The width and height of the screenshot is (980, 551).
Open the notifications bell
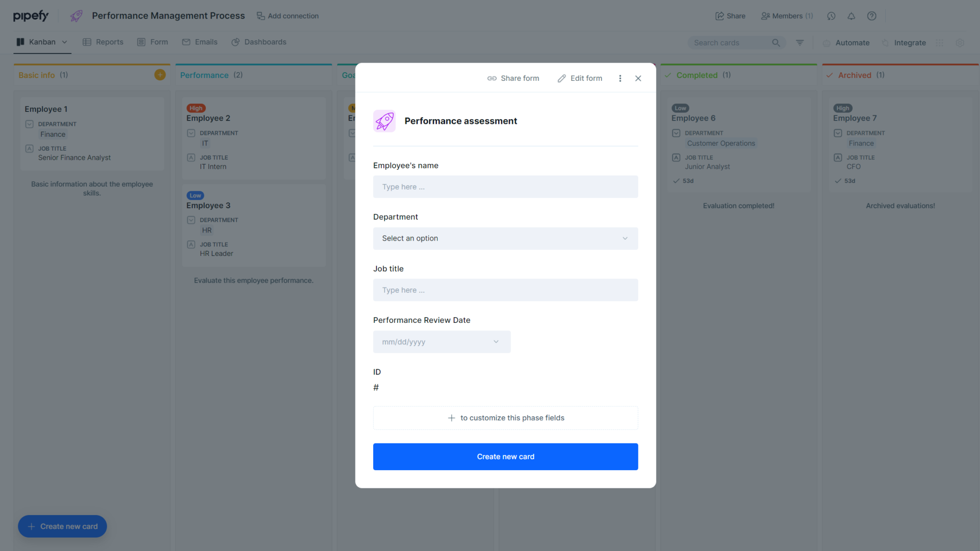point(851,16)
